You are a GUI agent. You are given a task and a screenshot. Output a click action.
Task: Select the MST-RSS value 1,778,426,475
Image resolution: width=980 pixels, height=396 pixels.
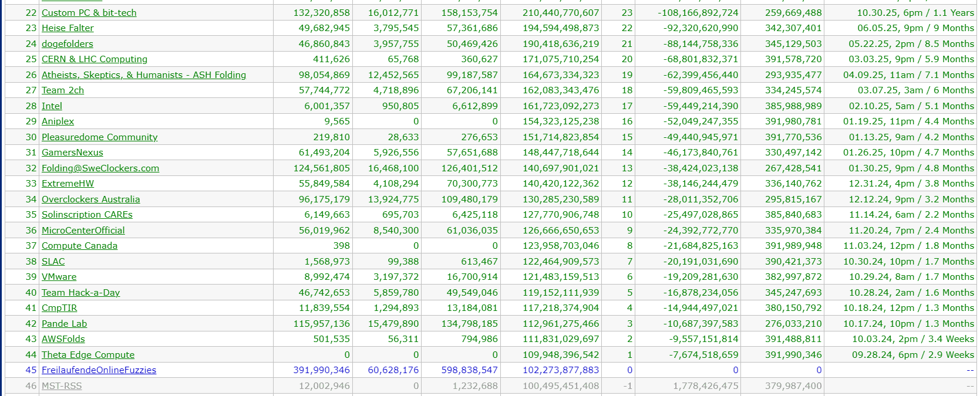[706, 385]
